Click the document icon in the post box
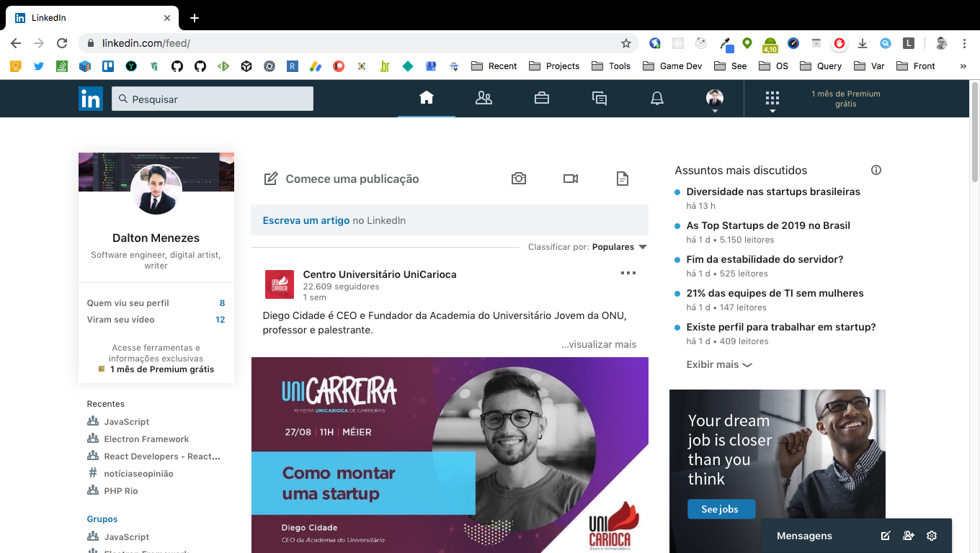 pos(622,178)
